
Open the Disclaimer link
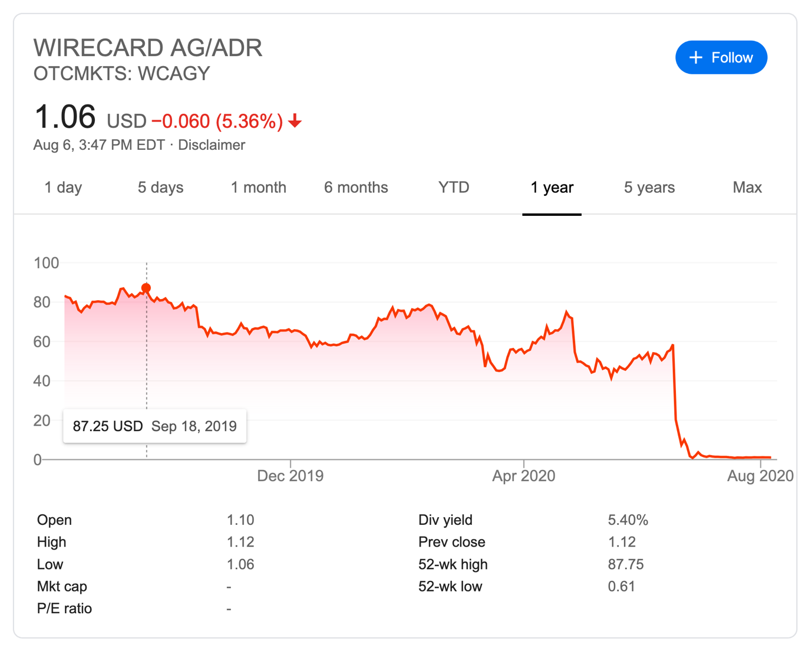coord(212,145)
